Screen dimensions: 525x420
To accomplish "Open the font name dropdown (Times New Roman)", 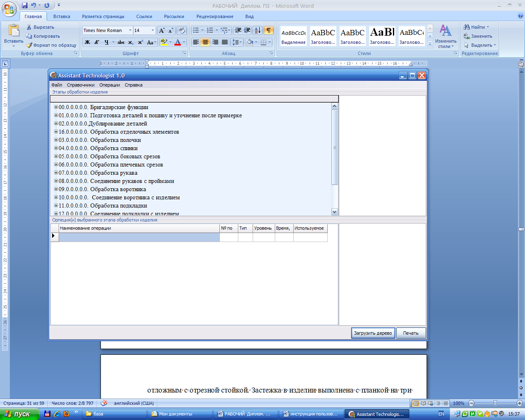I will click(x=130, y=30).
